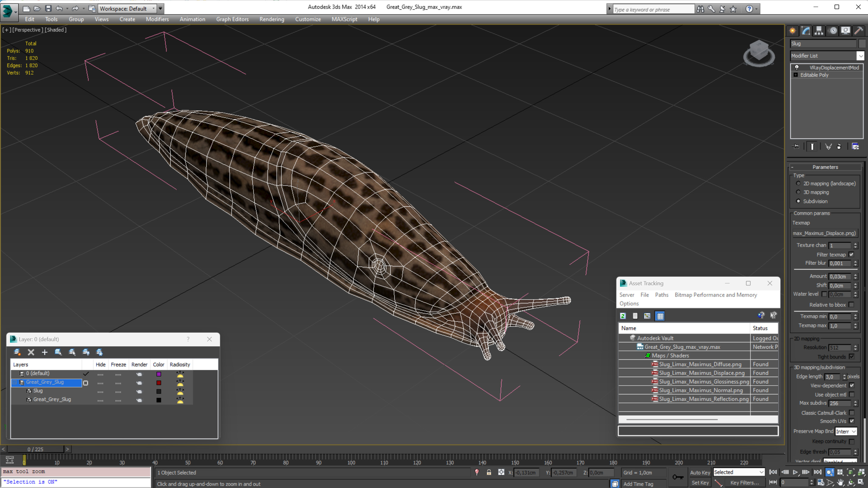The width and height of the screenshot is (868, 488).
Task: Click Configure Modifier Sets icon
Action: [855, 146]
